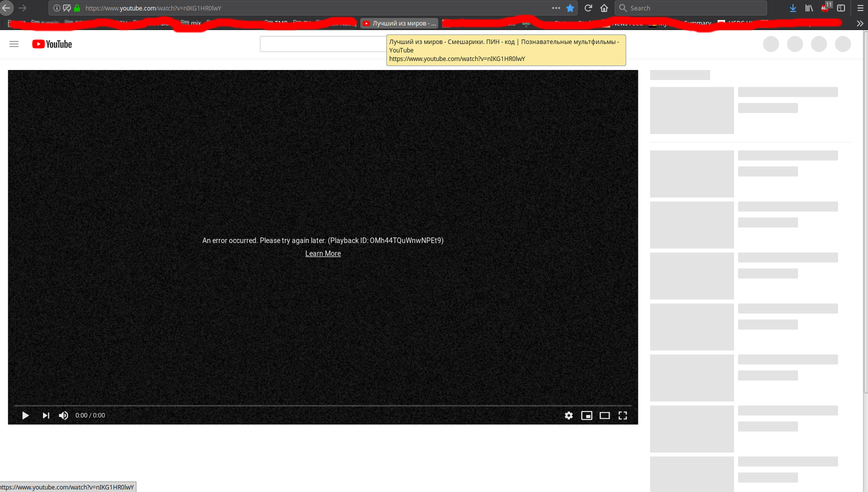Viewport: 868px width, 492px height.
Task: Reload the page with the refresh icon
Action: [x=588, y=8]
